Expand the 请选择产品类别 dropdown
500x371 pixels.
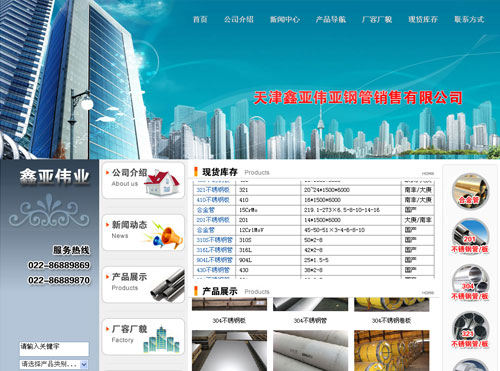[54, 364]
